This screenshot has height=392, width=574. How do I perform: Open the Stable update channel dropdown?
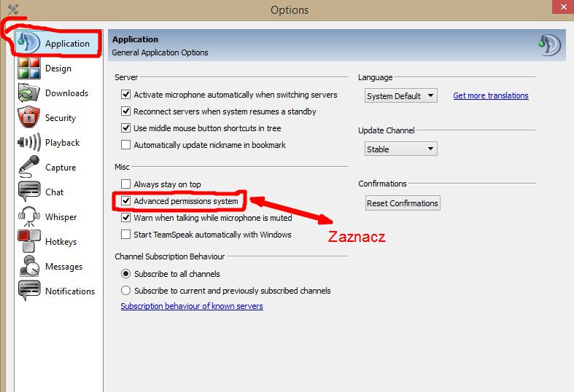[x=401, y=149]
